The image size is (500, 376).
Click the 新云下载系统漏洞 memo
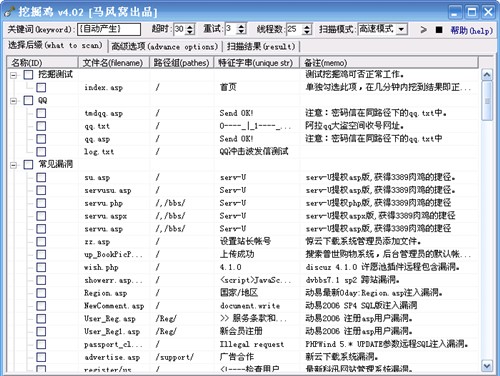[342, 357]
